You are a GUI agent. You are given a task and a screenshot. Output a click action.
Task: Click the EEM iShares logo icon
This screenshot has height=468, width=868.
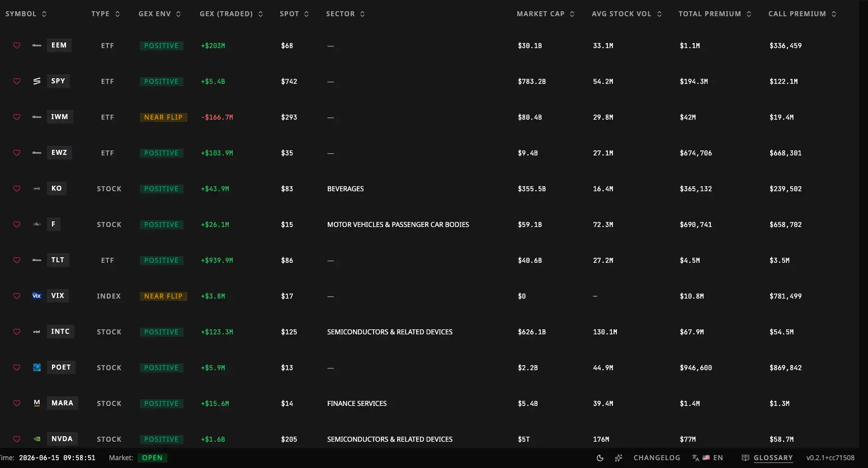(37, 45)
